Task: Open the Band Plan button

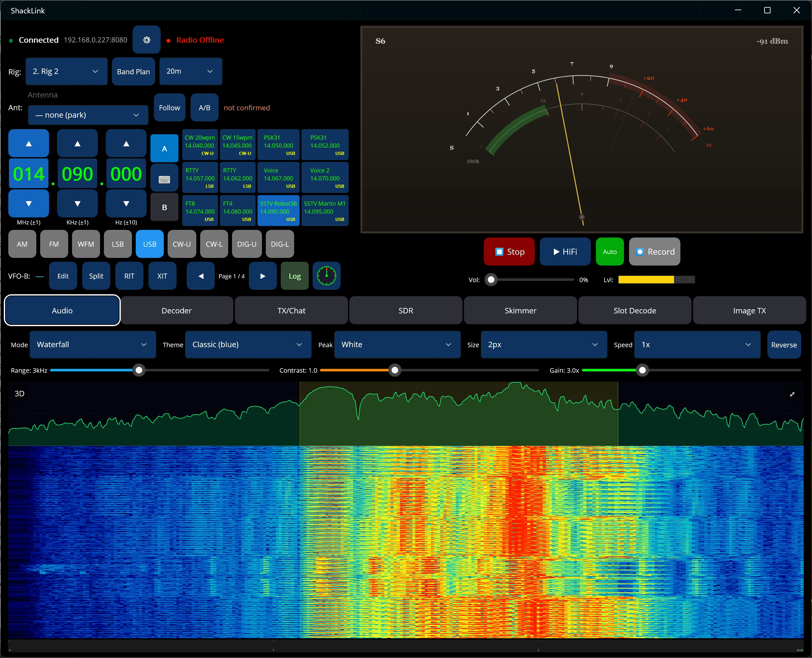Action: (134, 71)
